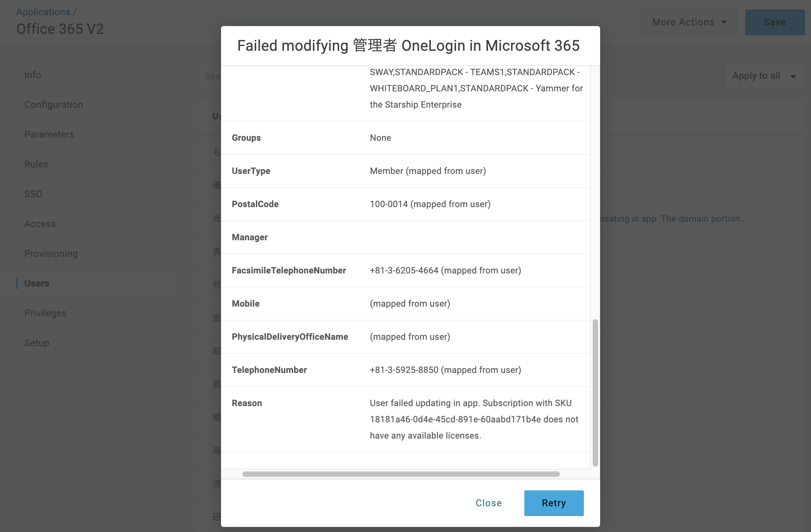The width and height of the screenshot is (811, 532).
Task: Click the Save button
Action: [774, 22]
